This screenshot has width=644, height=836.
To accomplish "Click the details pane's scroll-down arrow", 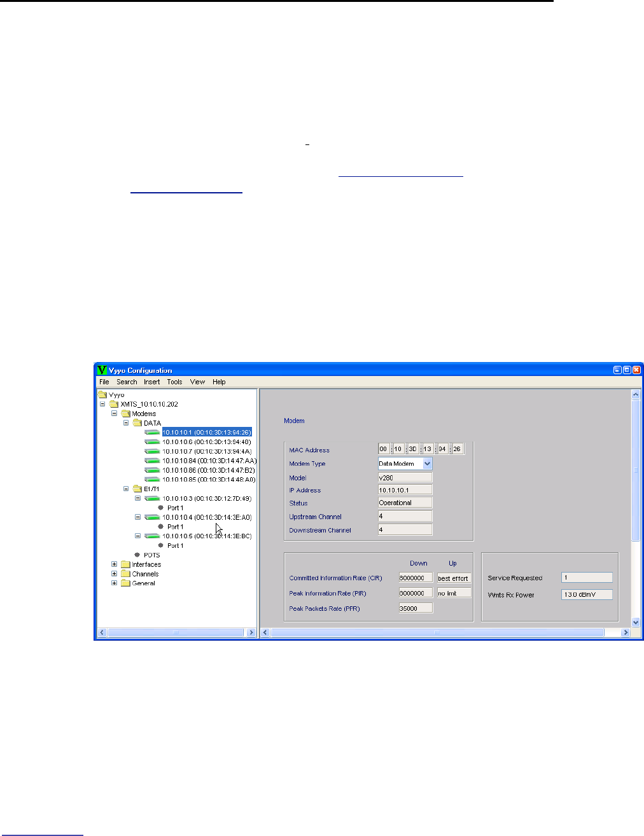I will (x=635, y=622).
